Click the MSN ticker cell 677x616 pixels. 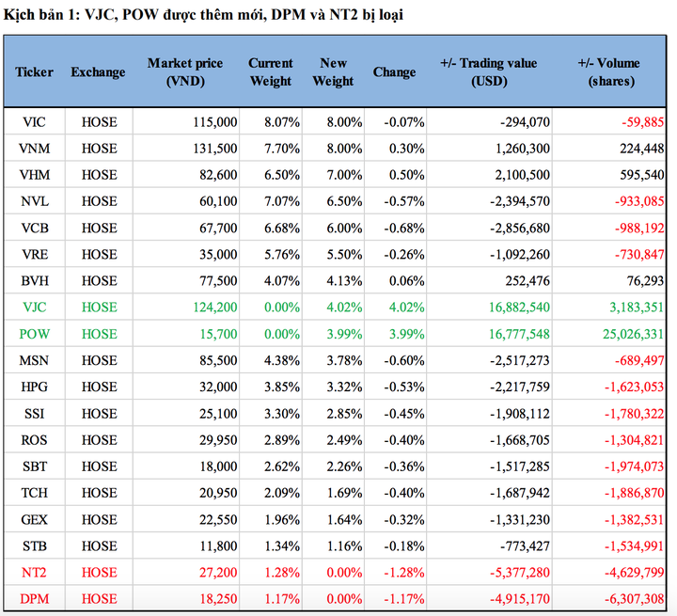pos(34,360)
